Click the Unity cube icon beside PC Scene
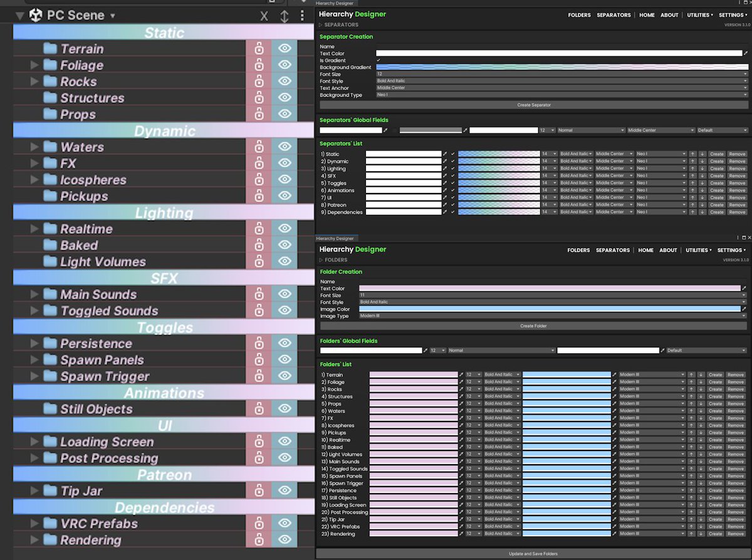 point(36,16)
